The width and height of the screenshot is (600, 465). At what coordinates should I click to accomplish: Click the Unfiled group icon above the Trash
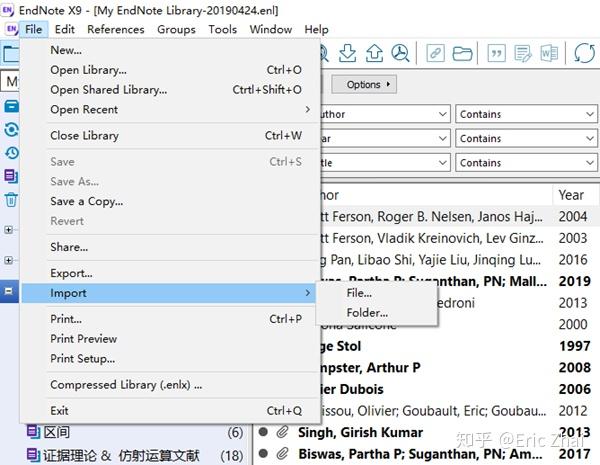[x=11, y=176]
